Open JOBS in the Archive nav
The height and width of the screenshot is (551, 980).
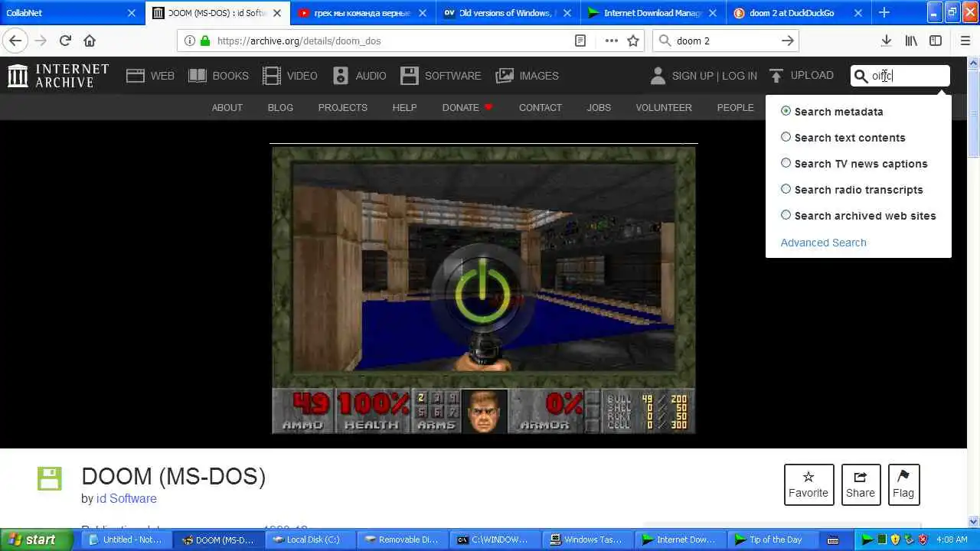tap(599, 108)
